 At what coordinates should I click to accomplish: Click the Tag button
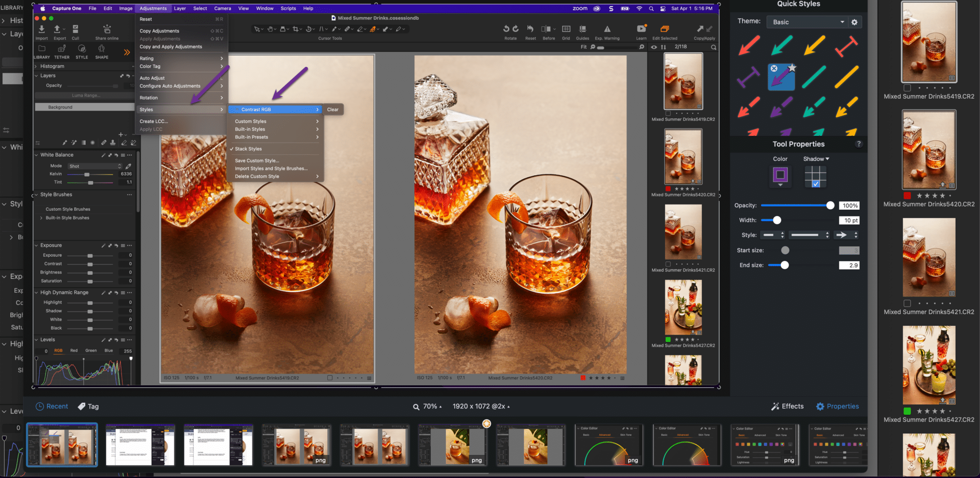(x=88, y=406)
